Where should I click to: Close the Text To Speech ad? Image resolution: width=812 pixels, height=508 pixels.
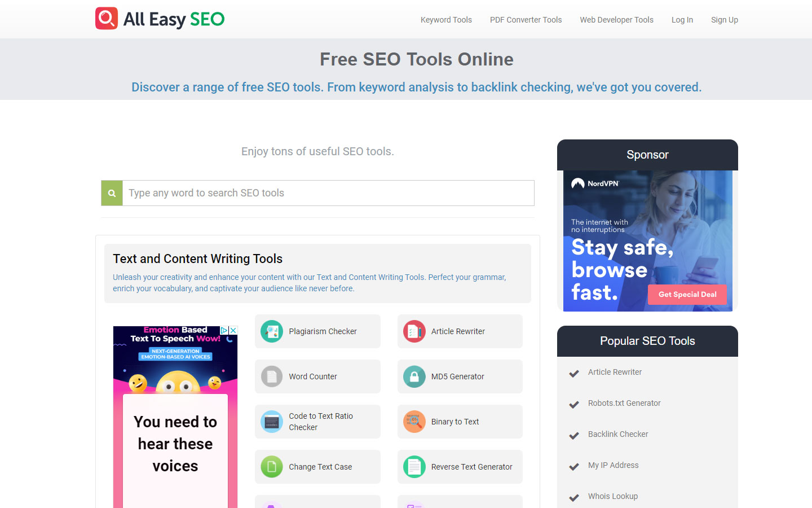click(233, 330)
